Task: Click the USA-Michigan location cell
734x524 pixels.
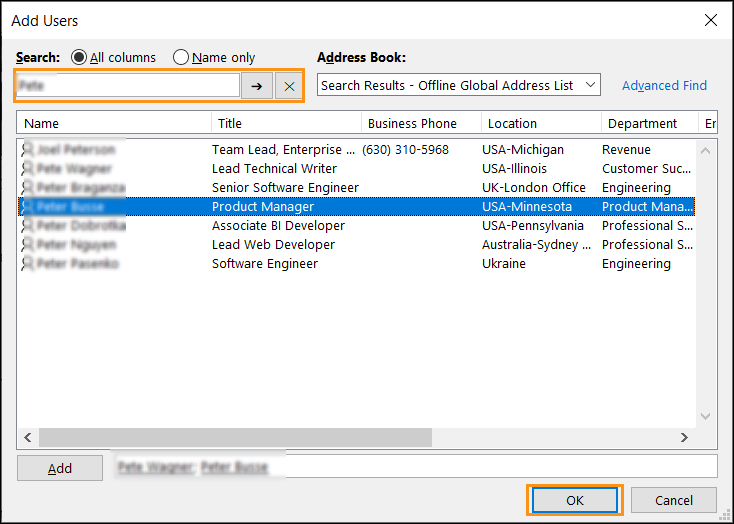Action: point(523,149)
